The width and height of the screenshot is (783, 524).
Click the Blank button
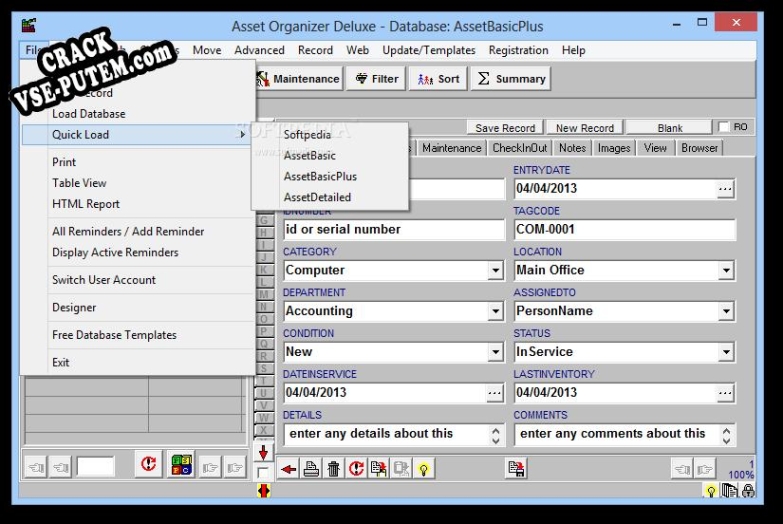point(670,128)
